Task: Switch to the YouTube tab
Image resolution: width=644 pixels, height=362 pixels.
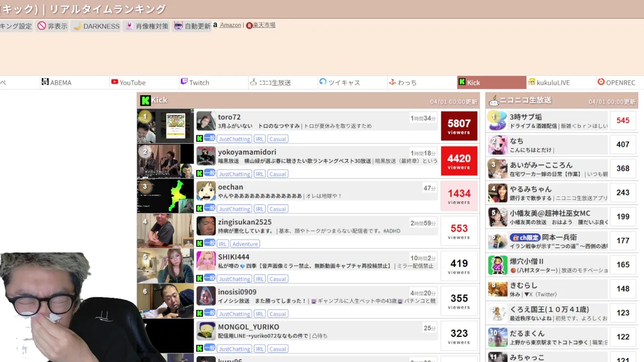Action: tap(144, 82)
